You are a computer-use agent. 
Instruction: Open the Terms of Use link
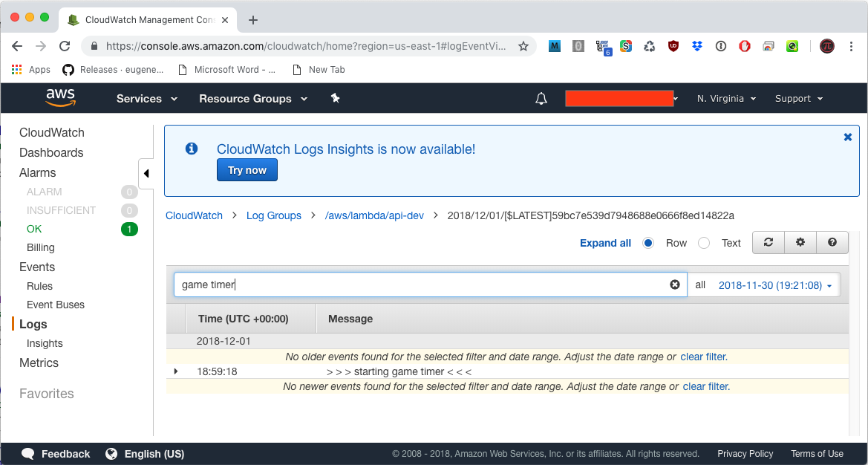(x=817, y=454)
